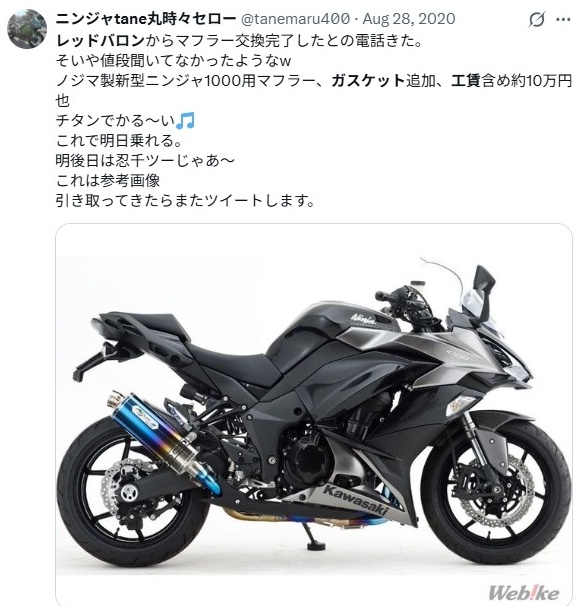
Task: Click the bold keyword 工賃
Action: tap(466, 80)
